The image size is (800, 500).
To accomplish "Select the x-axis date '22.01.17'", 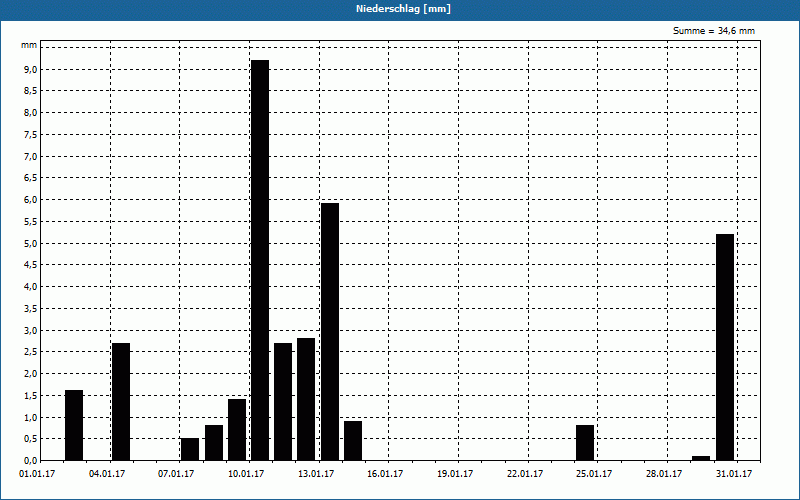I will [x=525, y=474].
